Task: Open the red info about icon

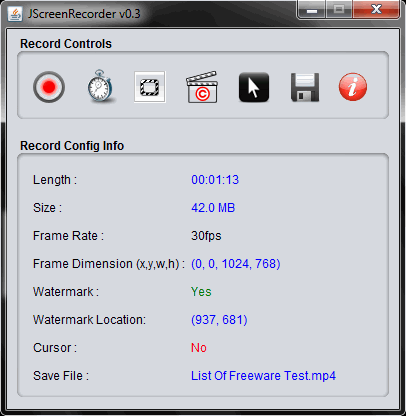Action: click(x=353, y=87)
